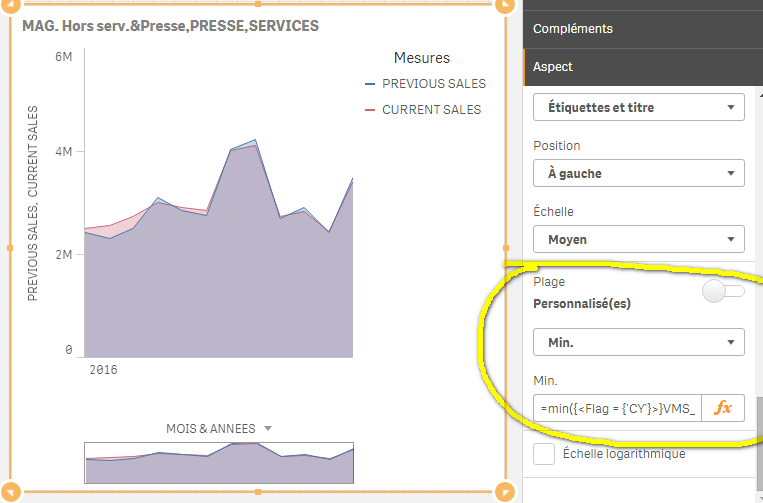
Task: Open the Étiquettes et titre dropdown
Action: coord(638,106)
